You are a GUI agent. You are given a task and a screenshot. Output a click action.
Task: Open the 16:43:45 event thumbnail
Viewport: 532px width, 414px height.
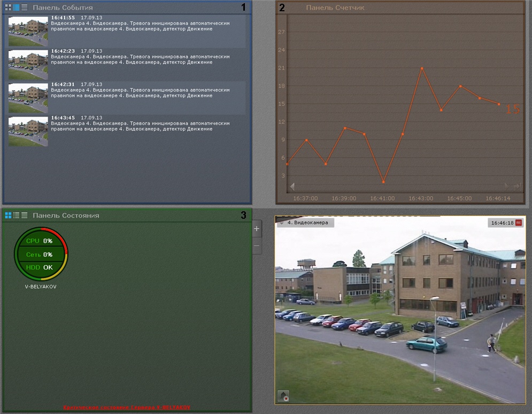click(x=28, y=131)
